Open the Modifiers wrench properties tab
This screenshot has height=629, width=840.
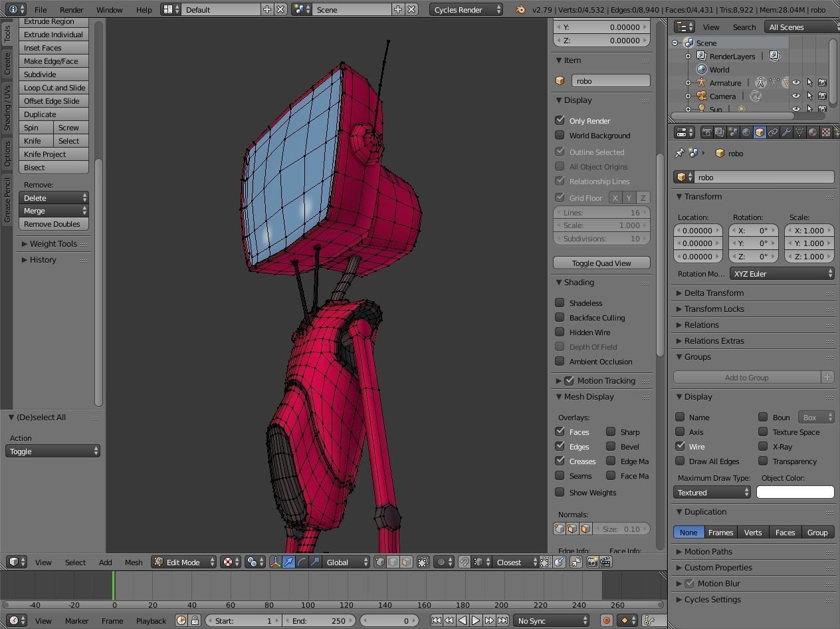click(x=786, y=132)
